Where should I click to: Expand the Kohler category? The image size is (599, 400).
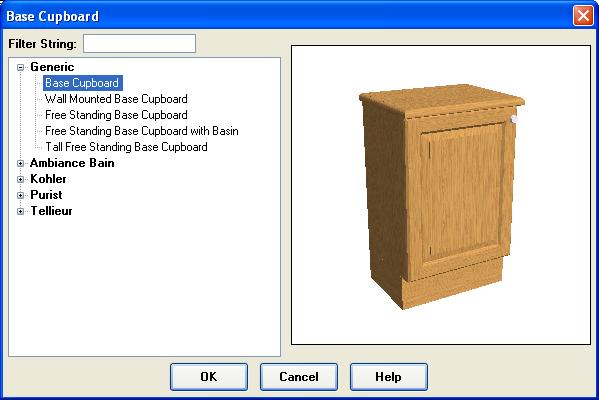click(x=21, y=179)
